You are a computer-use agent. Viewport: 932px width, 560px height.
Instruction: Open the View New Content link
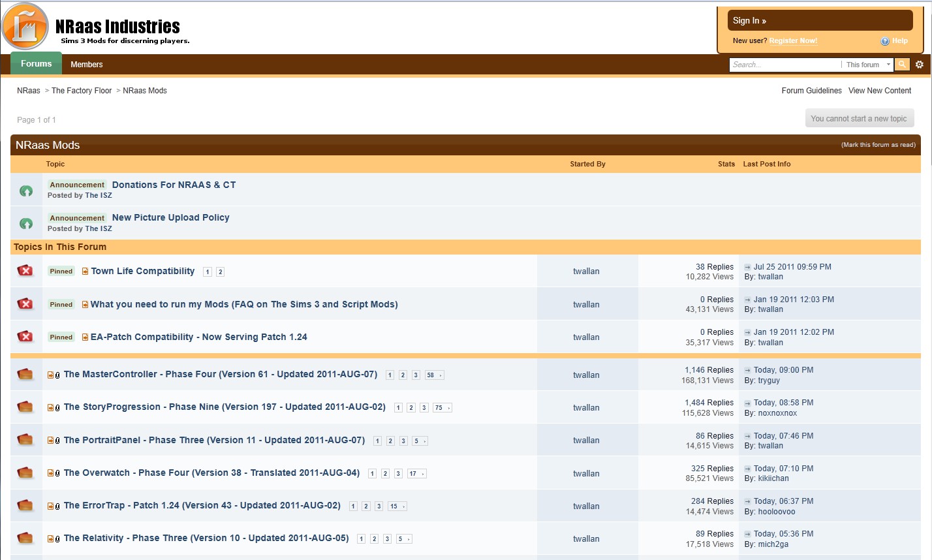(x=880, y=91)
